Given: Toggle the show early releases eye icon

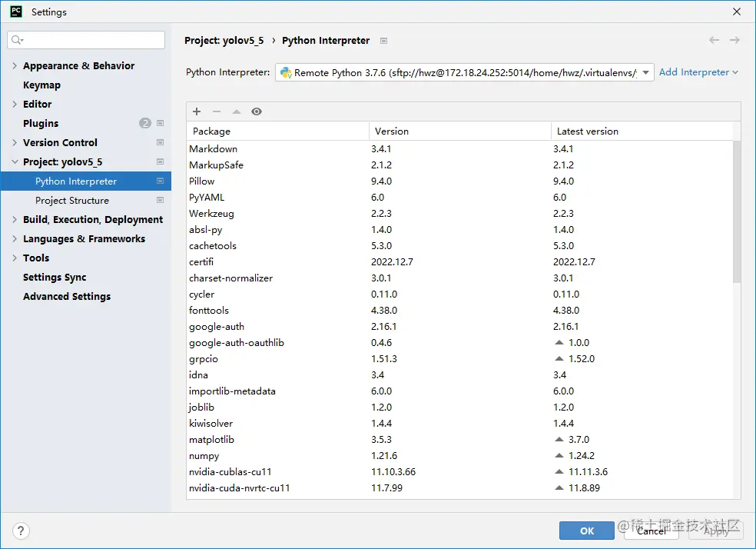Looking at the screenshot, I should click(257, 111).
